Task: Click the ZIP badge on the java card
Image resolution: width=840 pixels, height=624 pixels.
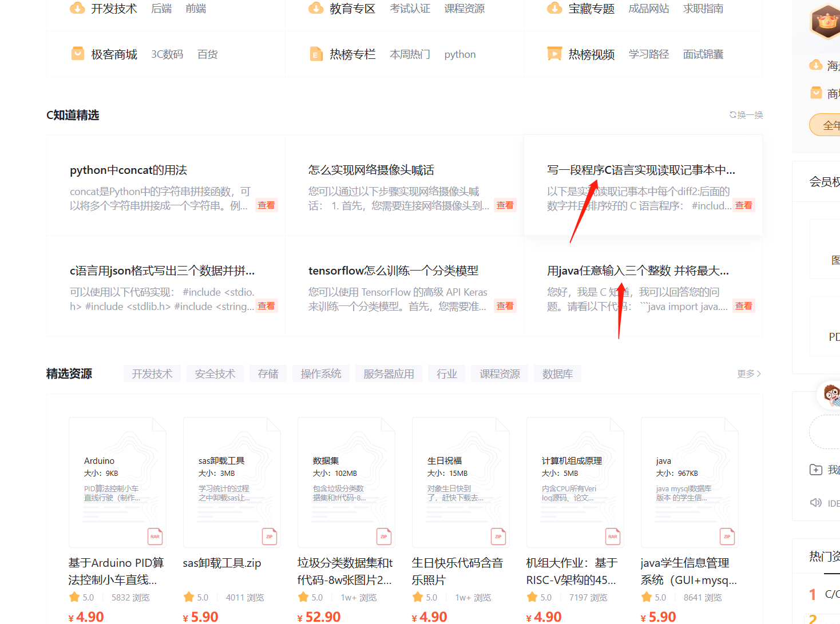Action: [727, 536]
